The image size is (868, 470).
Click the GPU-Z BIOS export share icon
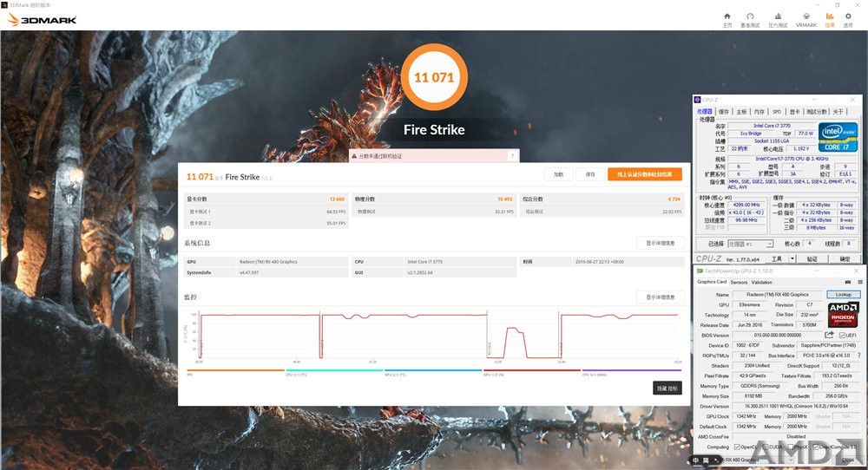point(829,335)
